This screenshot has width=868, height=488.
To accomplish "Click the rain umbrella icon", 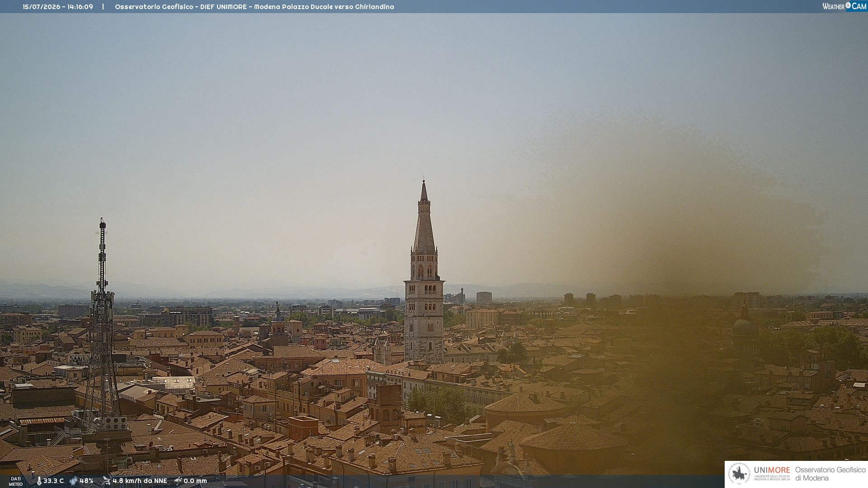I will [x=178, y=481].
